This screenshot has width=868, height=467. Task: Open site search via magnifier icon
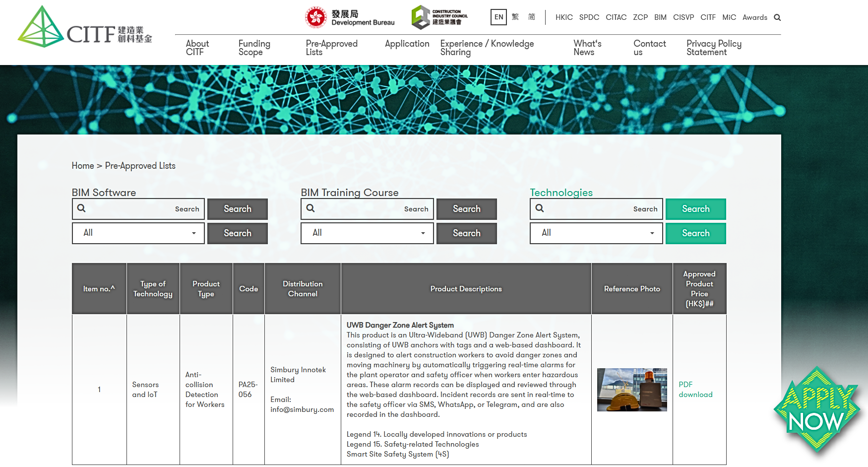pyautogui.click(x=777, y=17)
